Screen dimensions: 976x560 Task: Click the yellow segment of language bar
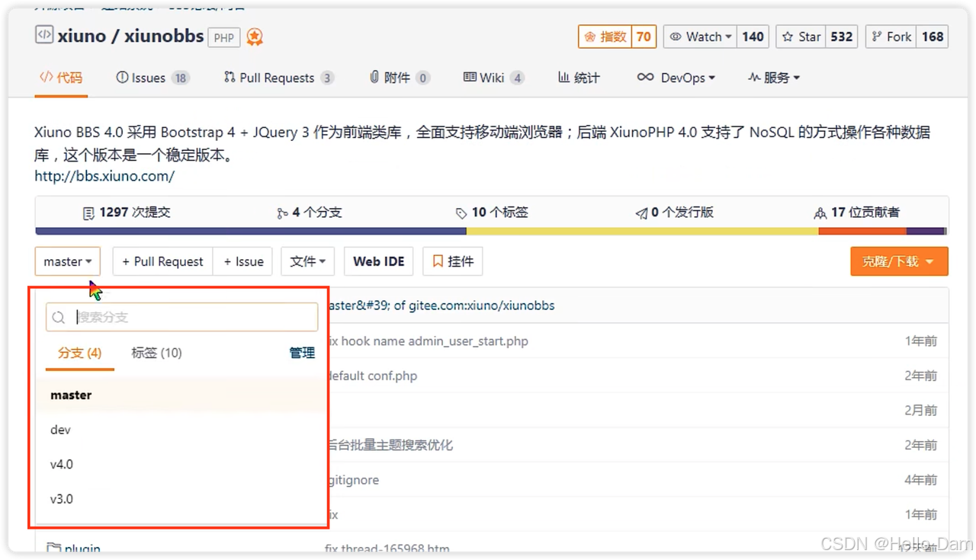pos(643,232)
